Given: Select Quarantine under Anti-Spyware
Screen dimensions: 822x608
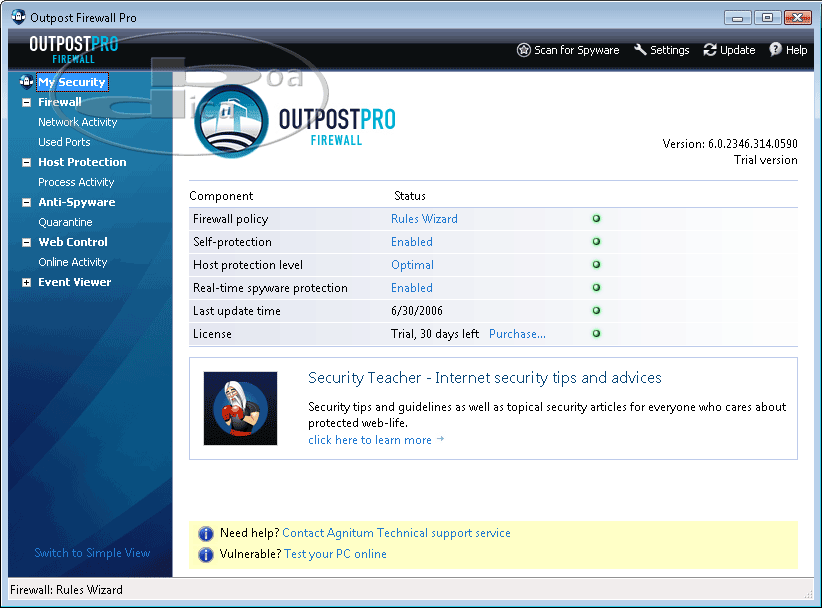Looking at the screenshot, I should [x=65, y=222].
